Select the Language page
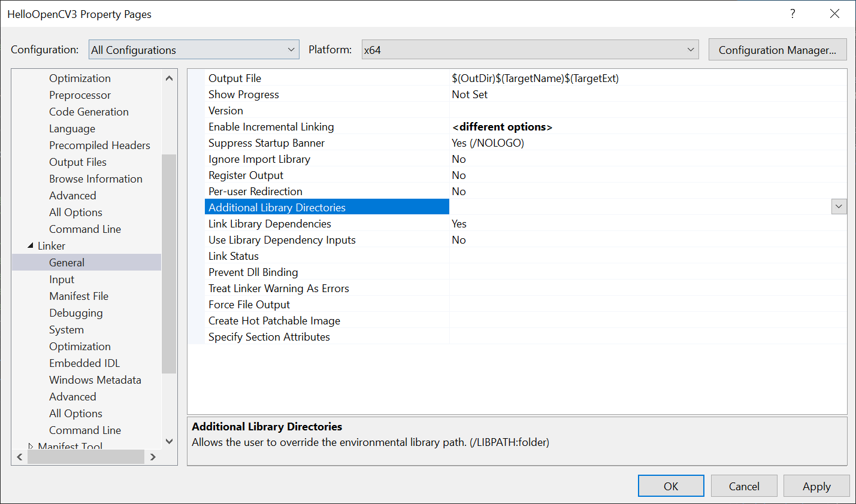Viewport: 856px width, 504px height. coord(72,129)
